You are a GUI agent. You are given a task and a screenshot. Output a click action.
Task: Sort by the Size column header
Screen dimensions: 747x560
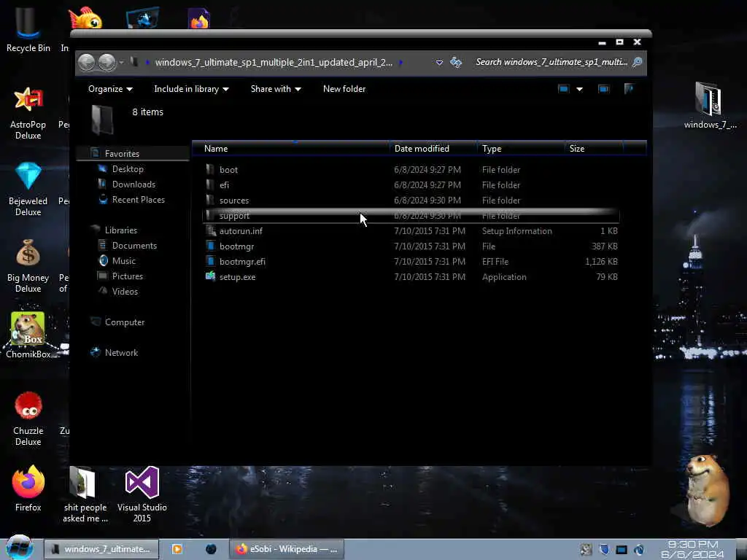tap(594, 149)
